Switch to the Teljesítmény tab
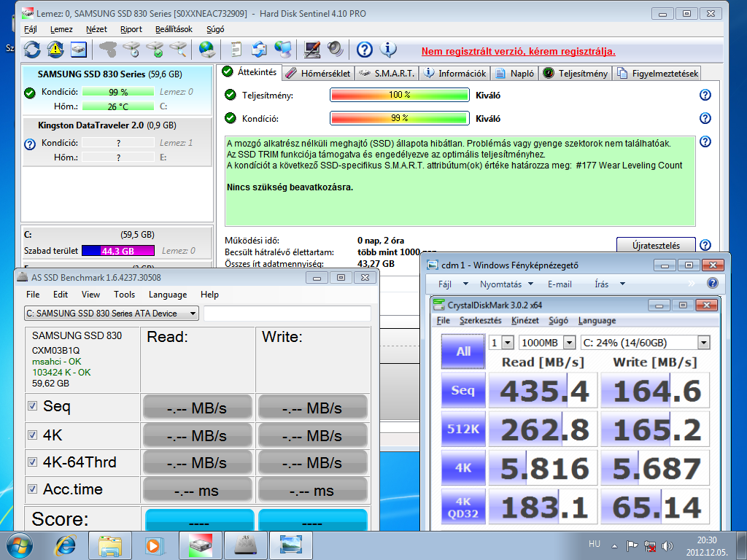Viewport: 747px width, 560px height. [576, 74]
